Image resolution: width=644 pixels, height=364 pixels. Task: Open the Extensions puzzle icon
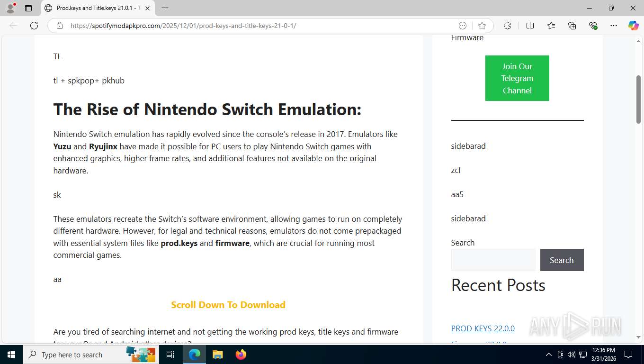[507, 26]
